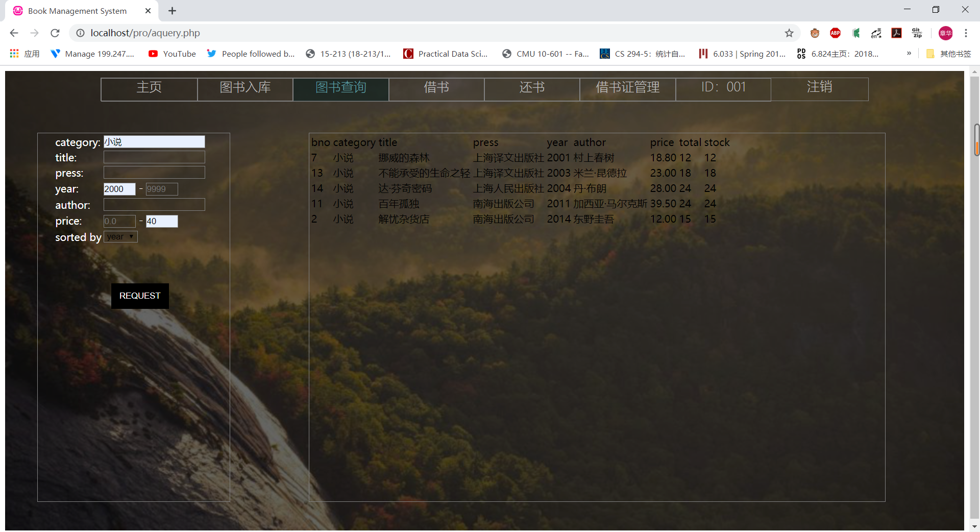Click the 'press' column header
Screen dimensions: 980x532
pos(485,142)
